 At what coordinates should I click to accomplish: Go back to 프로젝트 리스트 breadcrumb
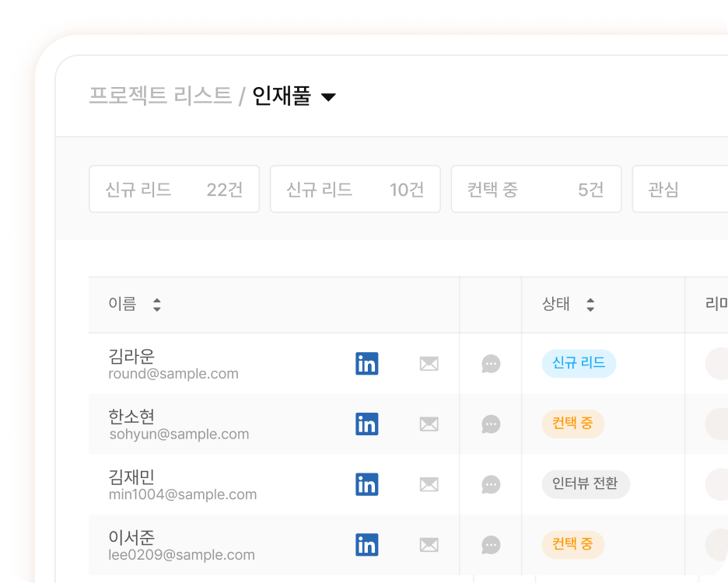[x=160, y=96]
